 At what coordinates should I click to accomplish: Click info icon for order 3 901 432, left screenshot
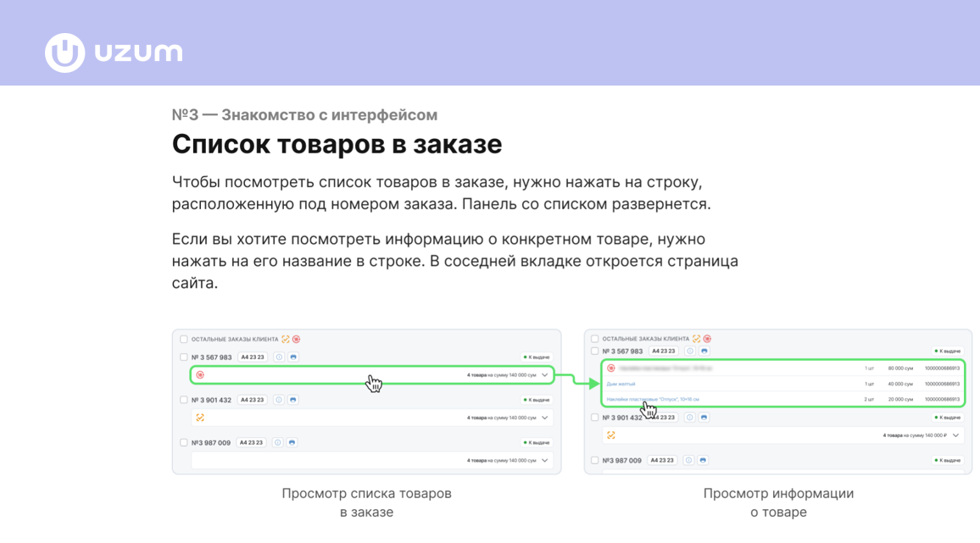tap(279, 400)
